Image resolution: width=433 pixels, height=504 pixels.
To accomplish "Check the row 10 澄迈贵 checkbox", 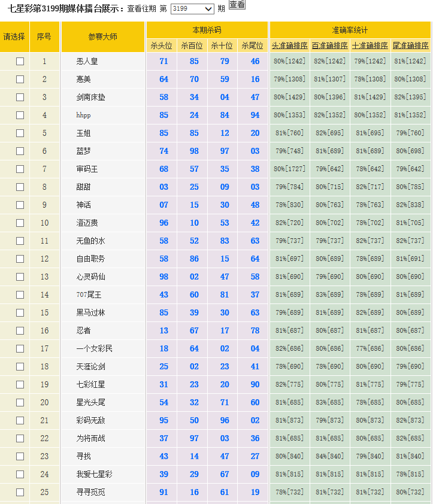I will point(20,223).
